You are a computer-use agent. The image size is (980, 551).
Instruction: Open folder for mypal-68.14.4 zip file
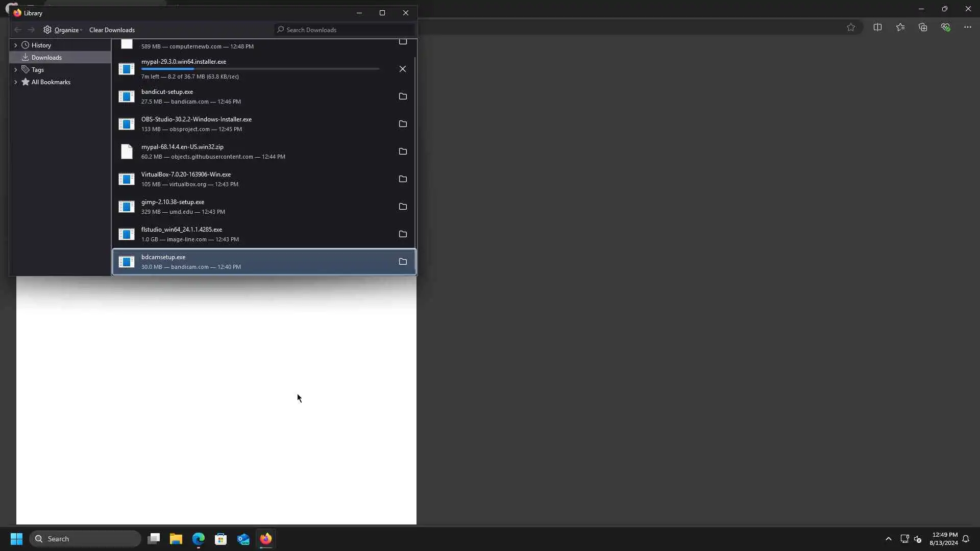(x=402, y=152)
